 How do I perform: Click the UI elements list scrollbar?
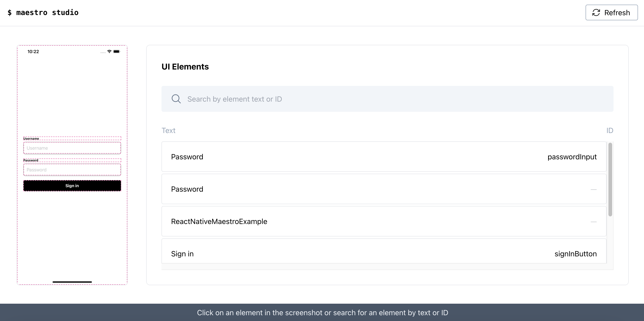pyautogui.click(x=610, y=179)
